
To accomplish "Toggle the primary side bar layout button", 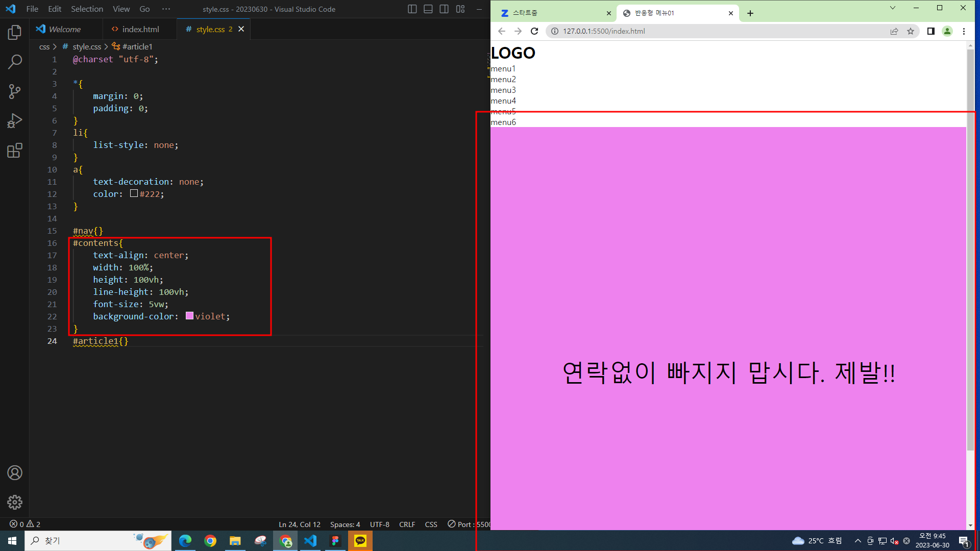I will pos(412,9).
